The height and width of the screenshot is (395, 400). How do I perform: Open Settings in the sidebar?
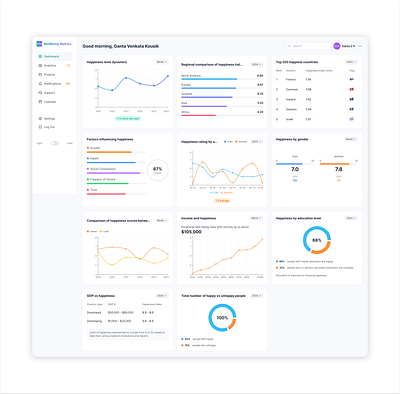pos(54,119)
